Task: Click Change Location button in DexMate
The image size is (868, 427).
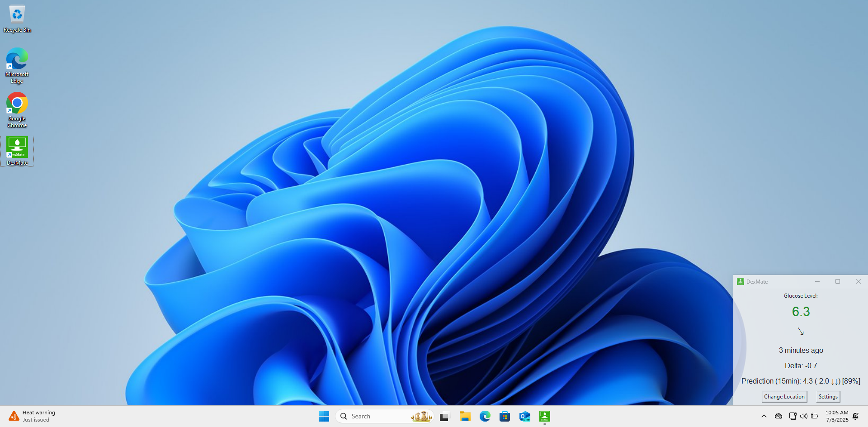Action: coord(784,397)
